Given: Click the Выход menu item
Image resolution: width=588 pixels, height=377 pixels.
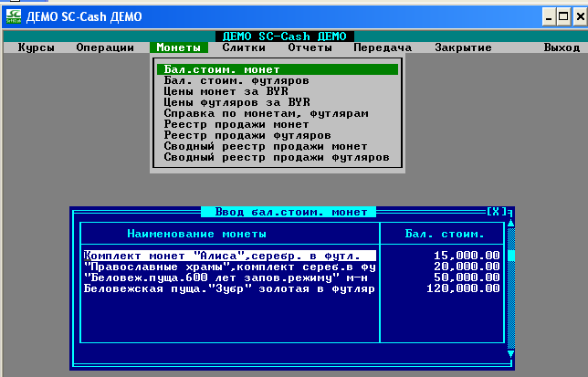Looking at the screenshot, I should point(562,47).
